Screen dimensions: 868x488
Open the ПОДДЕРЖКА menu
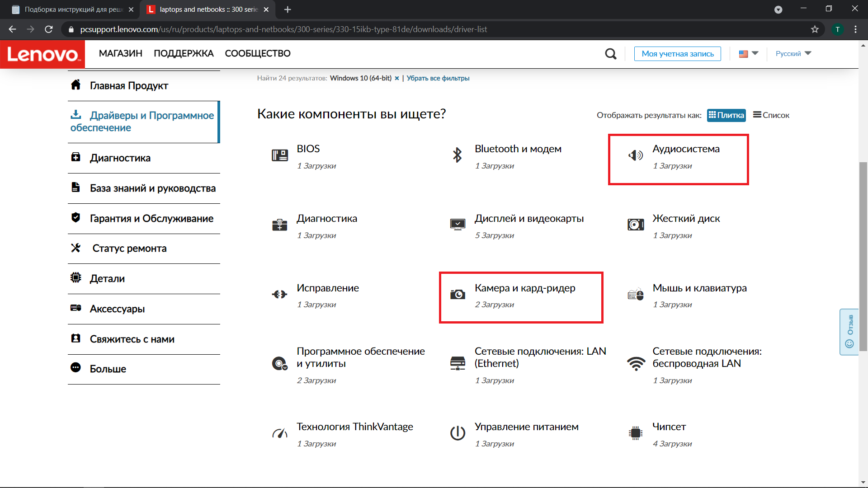coord(184,53)
